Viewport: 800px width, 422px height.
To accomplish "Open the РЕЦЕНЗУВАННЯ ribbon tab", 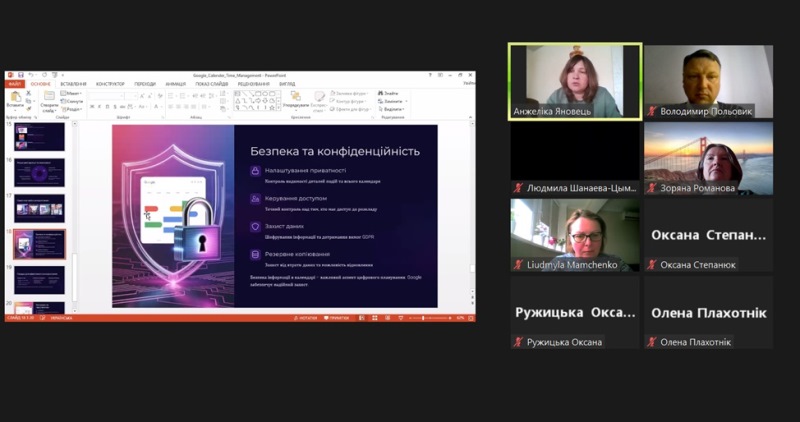I will pos(254,84).
